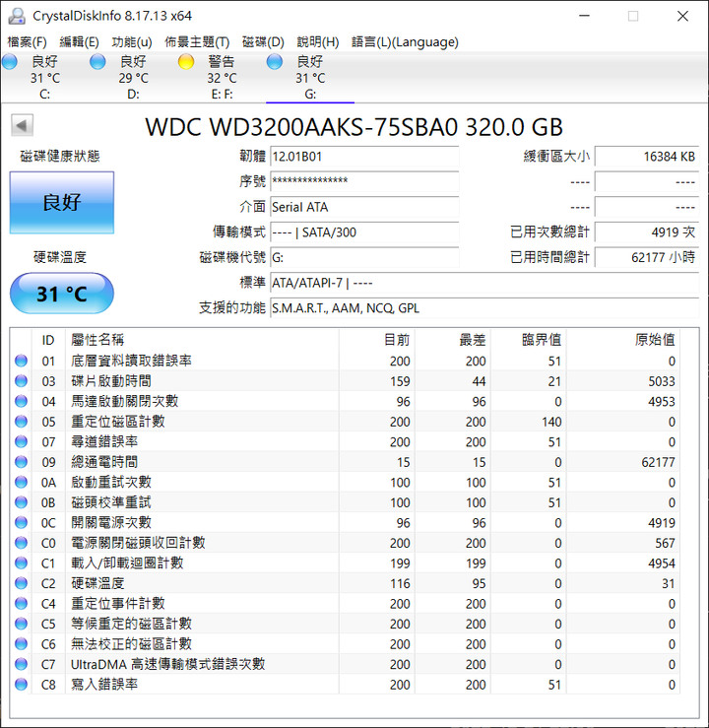Click the 已用次數總計 value 4919 次
This screenshot has width=709, height=728.
click(x=647, y=232)
